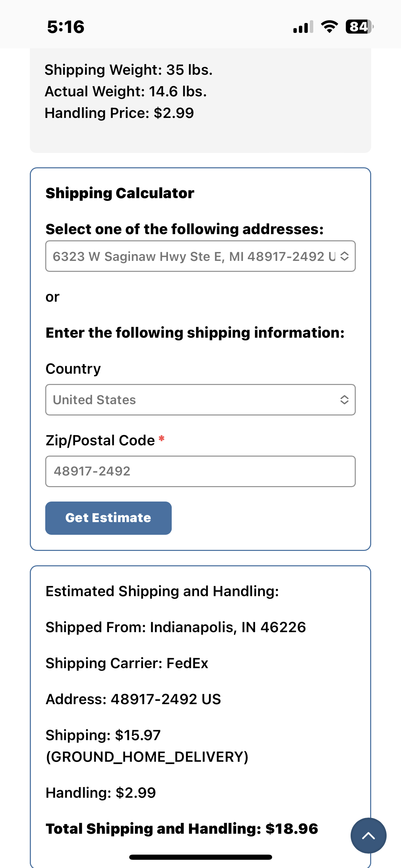Click the Zip/Postal Code label

tap(100, 441)
